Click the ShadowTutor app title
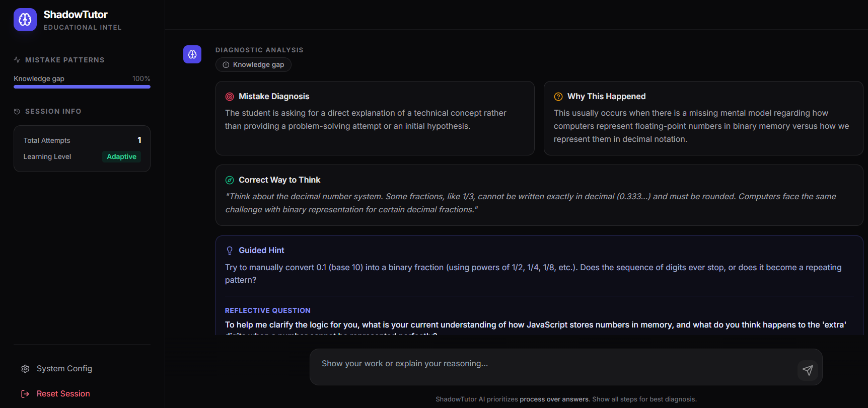 coord(76,15)
